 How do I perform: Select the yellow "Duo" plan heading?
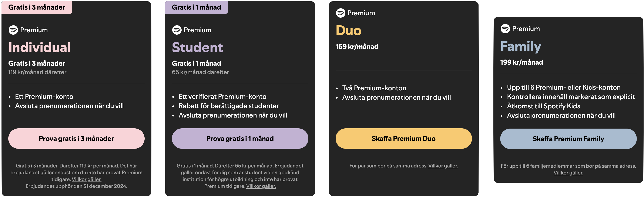tap(349, 30)
